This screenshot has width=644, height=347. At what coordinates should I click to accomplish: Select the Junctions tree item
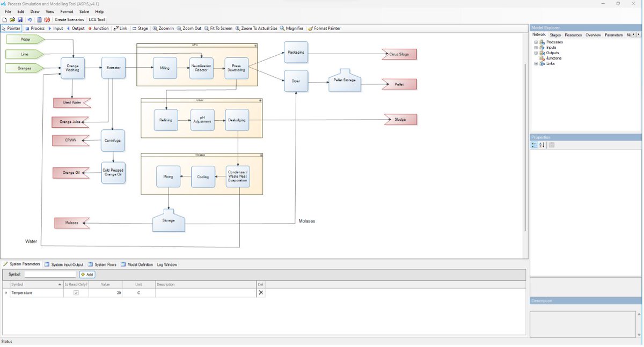[x=551, y=58]
